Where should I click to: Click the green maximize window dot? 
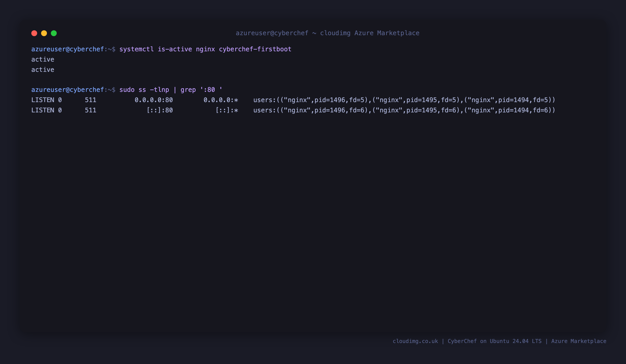point(54,33)
